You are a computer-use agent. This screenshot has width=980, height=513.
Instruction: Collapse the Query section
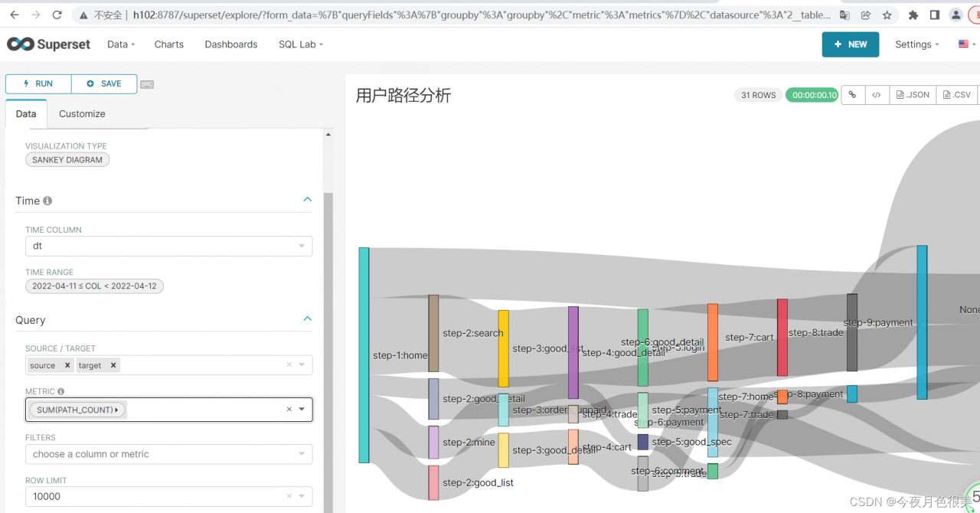pyautogui.click(x=308, y=319)
